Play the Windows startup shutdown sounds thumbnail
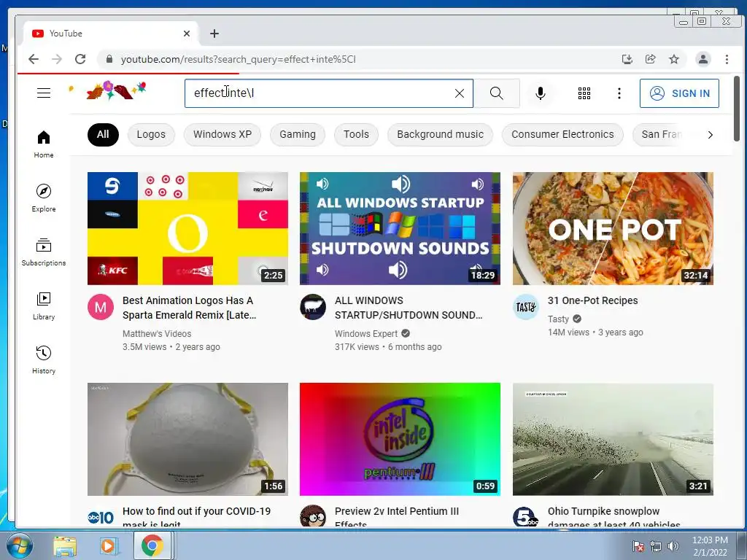Viewport: 747px width, 560px height. (400, 228)
